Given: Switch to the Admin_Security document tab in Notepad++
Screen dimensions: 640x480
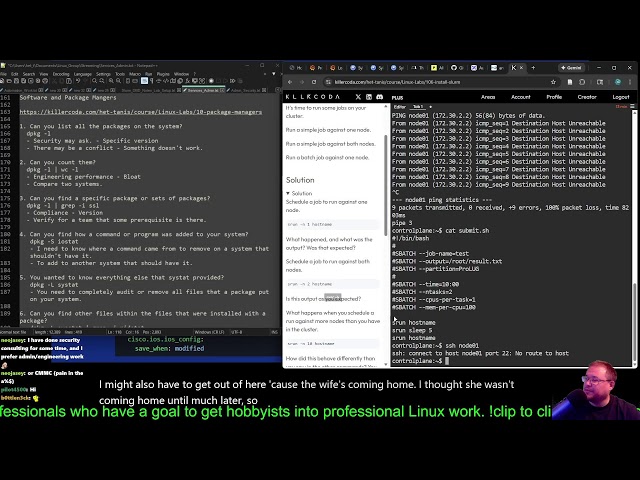Looking at the screenshot, I should (246, 90).
